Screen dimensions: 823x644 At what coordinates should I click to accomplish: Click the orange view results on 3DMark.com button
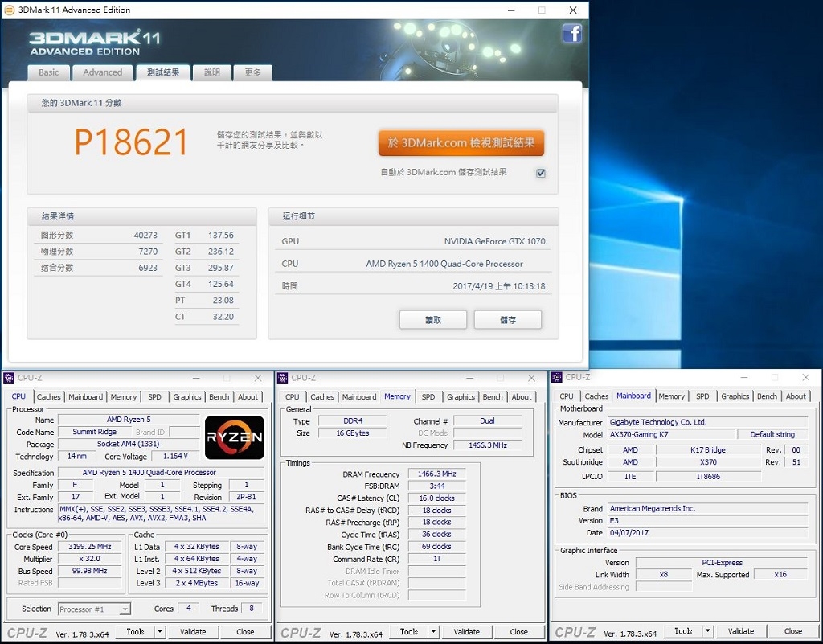coord(461,143)
